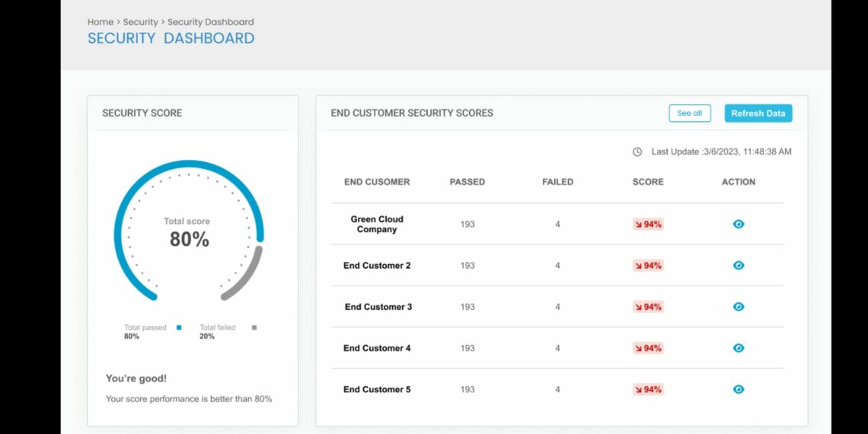Click the PASSED column header

point(467,182)
